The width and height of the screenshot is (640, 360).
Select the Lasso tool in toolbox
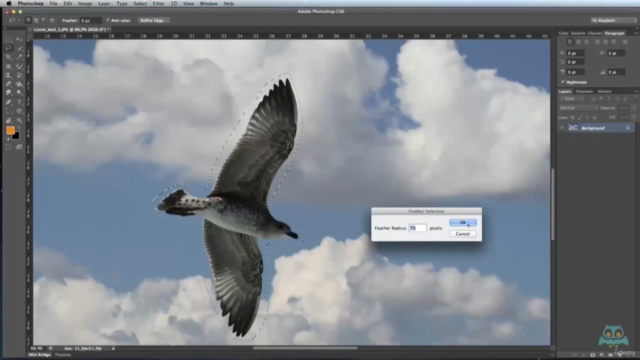coord(8,48)
